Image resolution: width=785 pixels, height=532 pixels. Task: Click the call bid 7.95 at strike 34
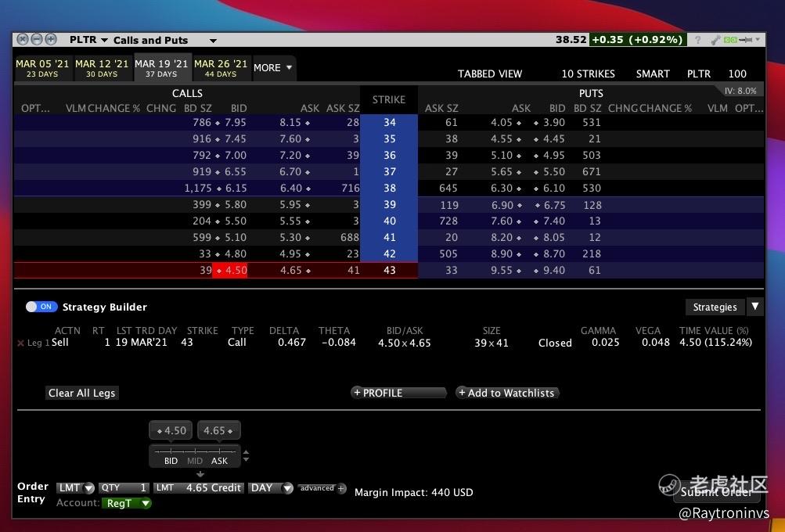(x=236, y=123)
